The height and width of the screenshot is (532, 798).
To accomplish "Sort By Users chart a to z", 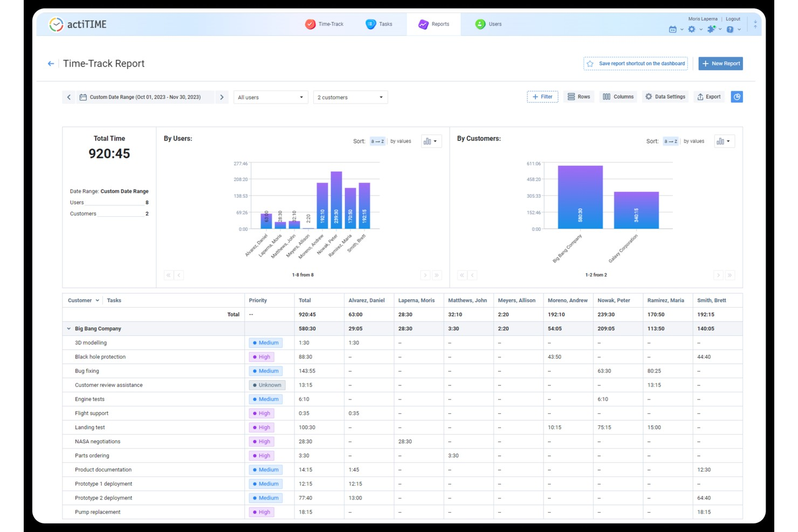I will [377, 141].
